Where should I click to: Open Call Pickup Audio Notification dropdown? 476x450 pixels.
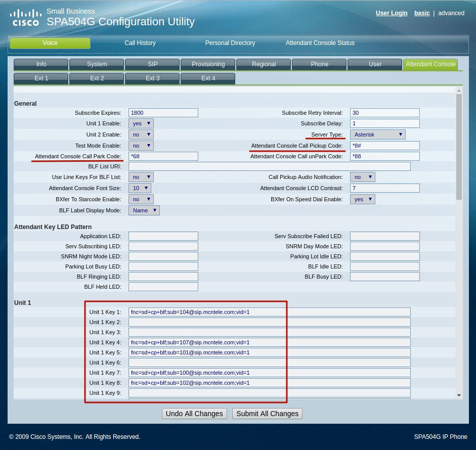point(363,177)
